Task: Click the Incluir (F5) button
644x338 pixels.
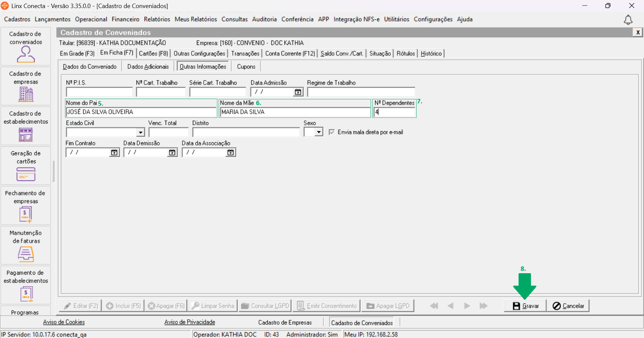Action: 123,306
